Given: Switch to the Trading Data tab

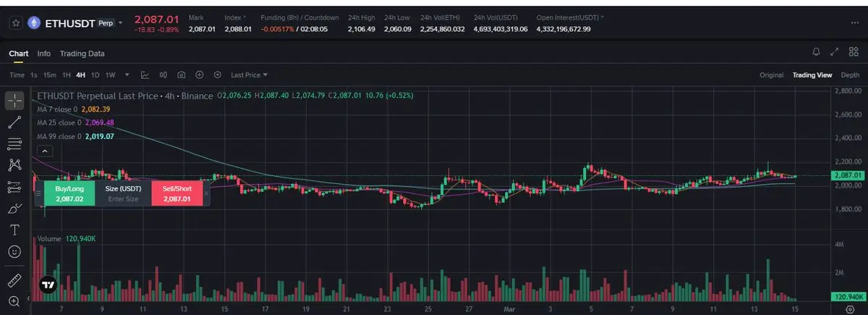Looking at the screenshot, I should (82, 54).
